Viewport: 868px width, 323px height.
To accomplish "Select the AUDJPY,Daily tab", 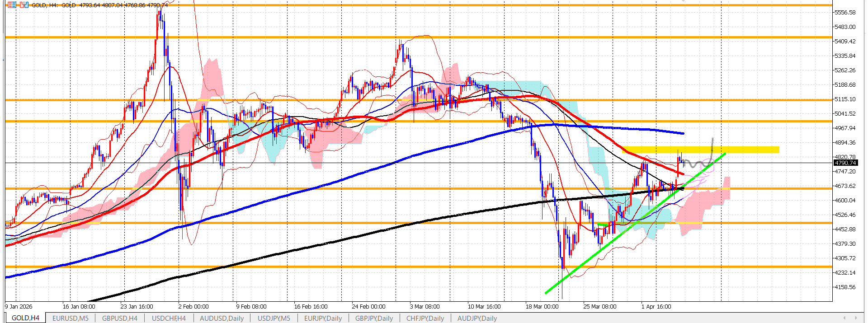I will coord(477,318).
